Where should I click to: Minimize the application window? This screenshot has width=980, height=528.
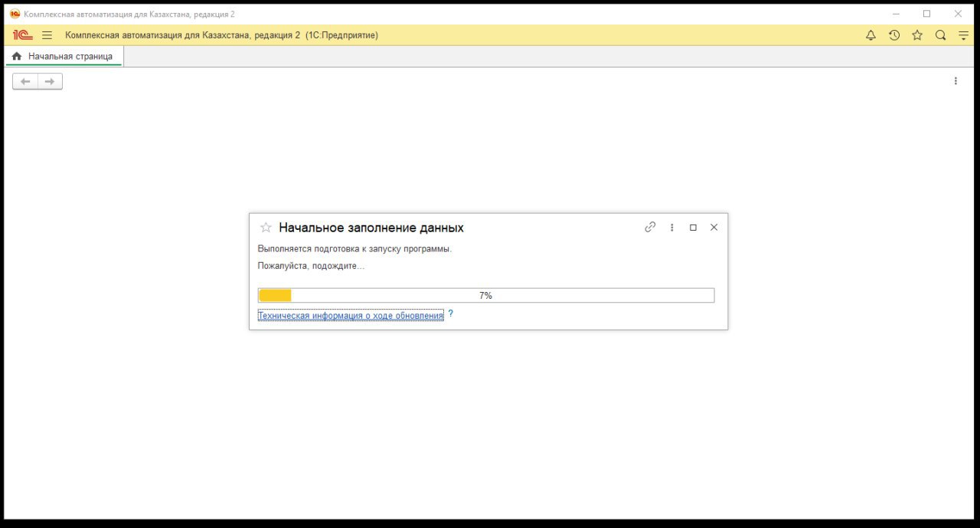tap(896, 14)
